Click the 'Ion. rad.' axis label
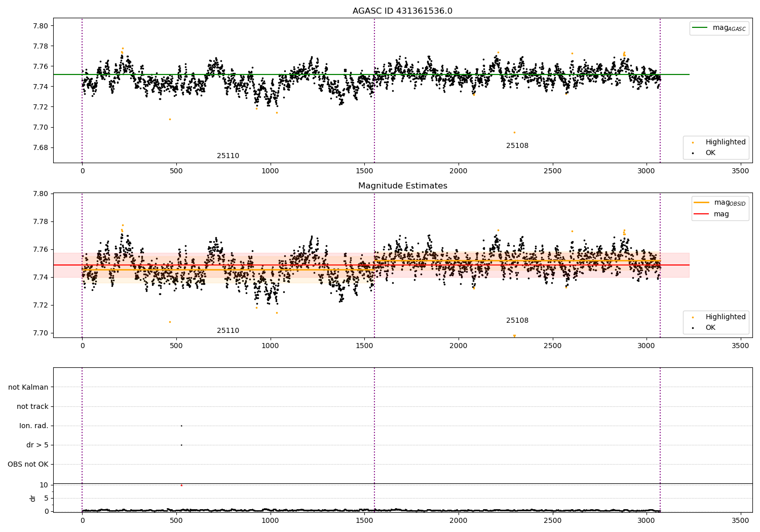The height and width of the screenshot is (532, 760). tap(34, 426)
